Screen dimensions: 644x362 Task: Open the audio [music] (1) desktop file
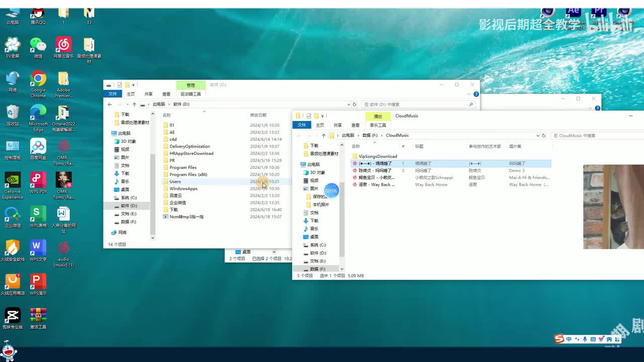tap(63, 254)
